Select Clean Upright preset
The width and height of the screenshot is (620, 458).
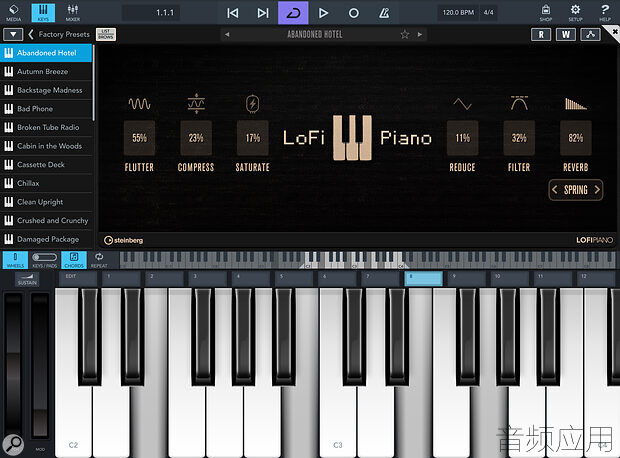point(46,202)
